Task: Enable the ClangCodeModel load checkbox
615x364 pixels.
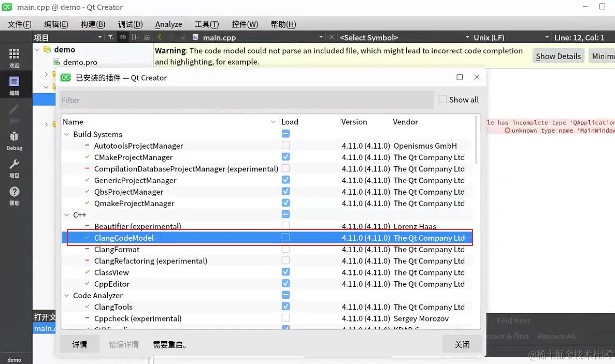Action: tap(285, 238)
